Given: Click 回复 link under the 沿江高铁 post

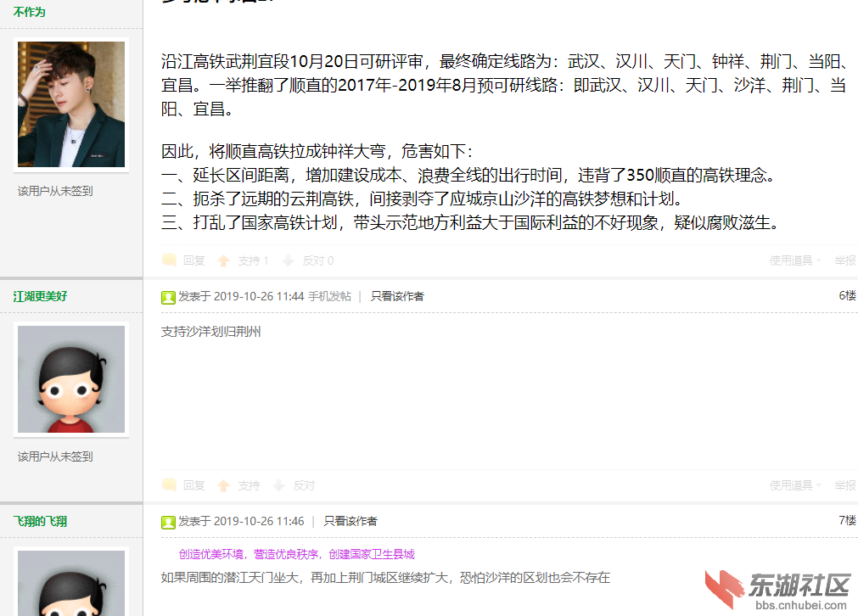Looking at the screenshot, I should [193, 261].
